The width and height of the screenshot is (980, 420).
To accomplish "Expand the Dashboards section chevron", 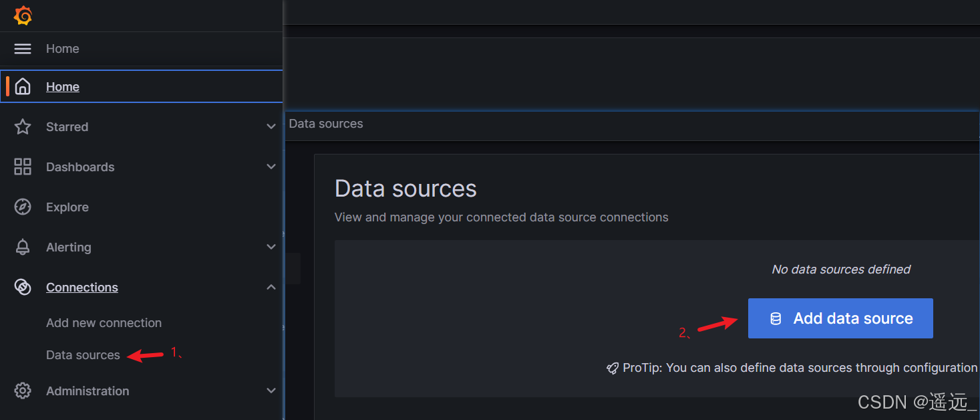I will pyautogui.click(x=271, y=167).
